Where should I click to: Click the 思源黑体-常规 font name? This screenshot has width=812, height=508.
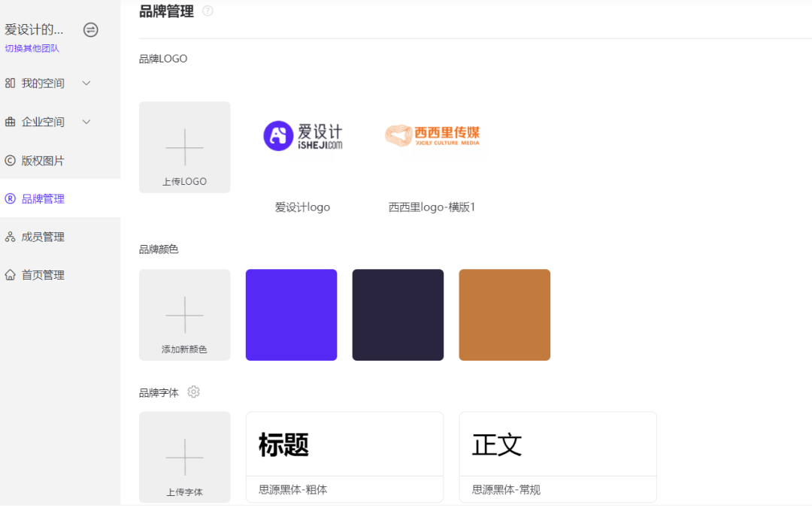click(506, 489)
